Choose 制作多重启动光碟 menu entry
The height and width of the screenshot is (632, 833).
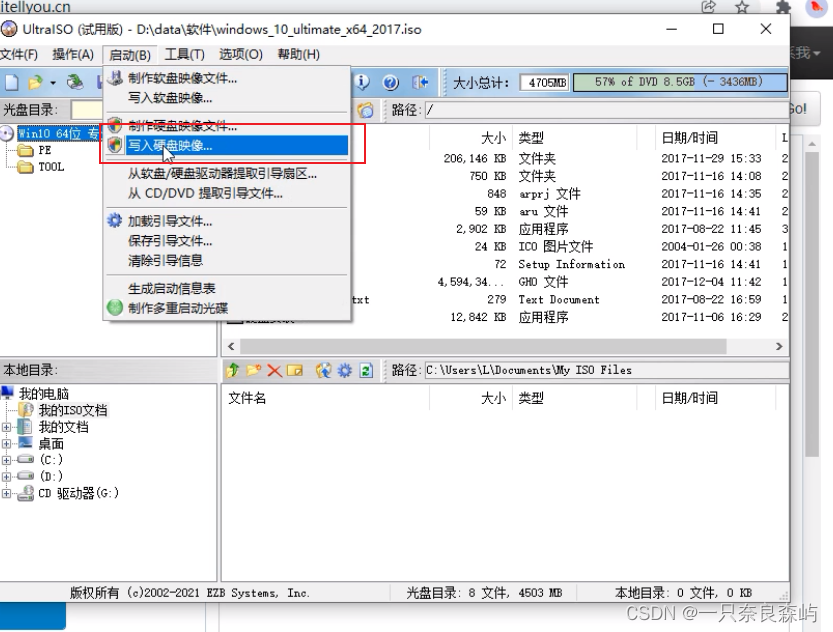[227, 309]
